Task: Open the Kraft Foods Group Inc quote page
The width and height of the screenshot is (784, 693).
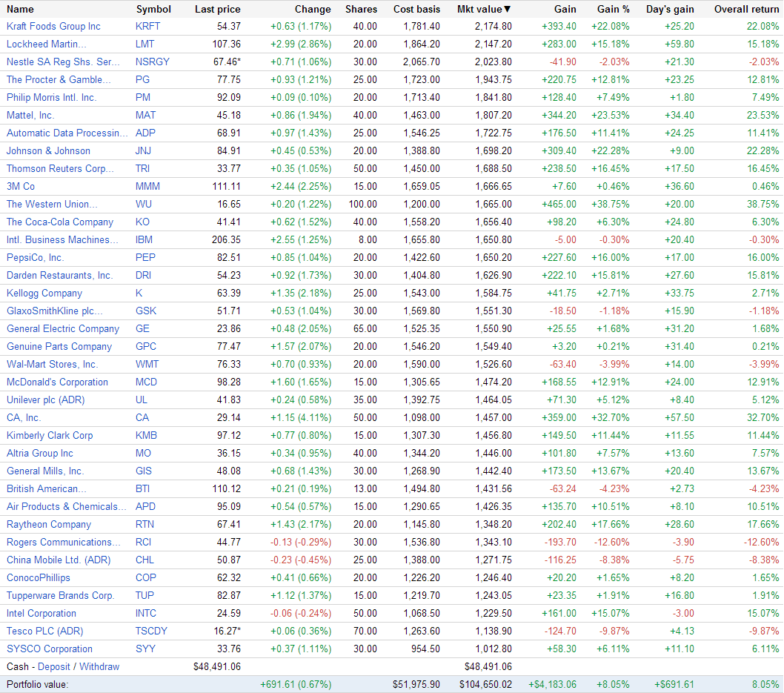Action: coord(53,26)
